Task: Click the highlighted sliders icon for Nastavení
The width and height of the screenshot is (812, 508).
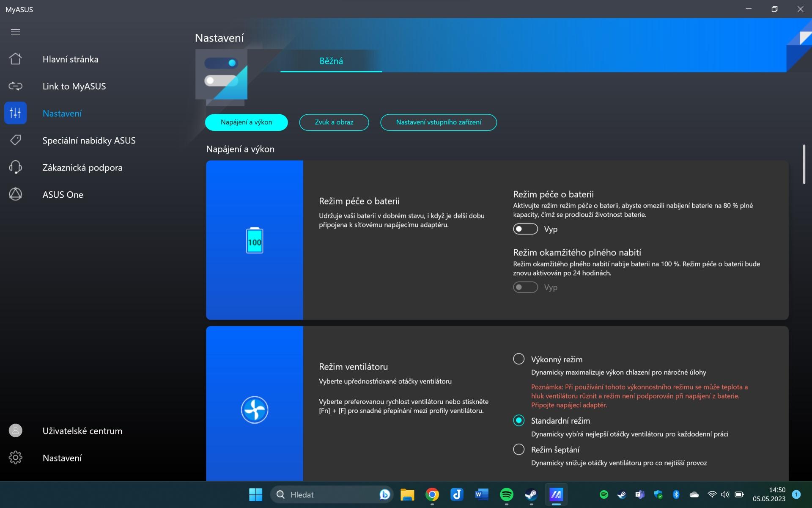Action: pyautogui.click(x=15, y=113)
